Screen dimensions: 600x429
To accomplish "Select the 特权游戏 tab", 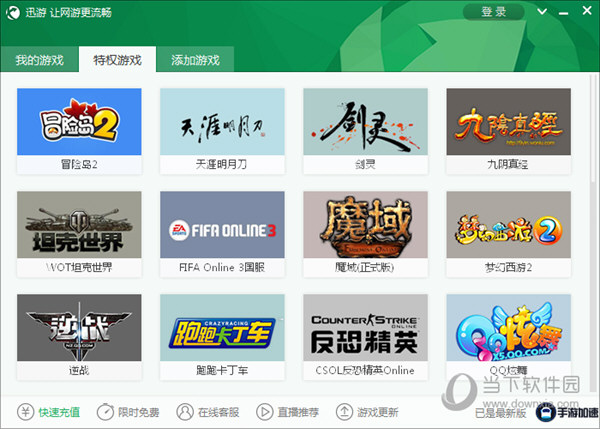I will (x=117, y=60).
